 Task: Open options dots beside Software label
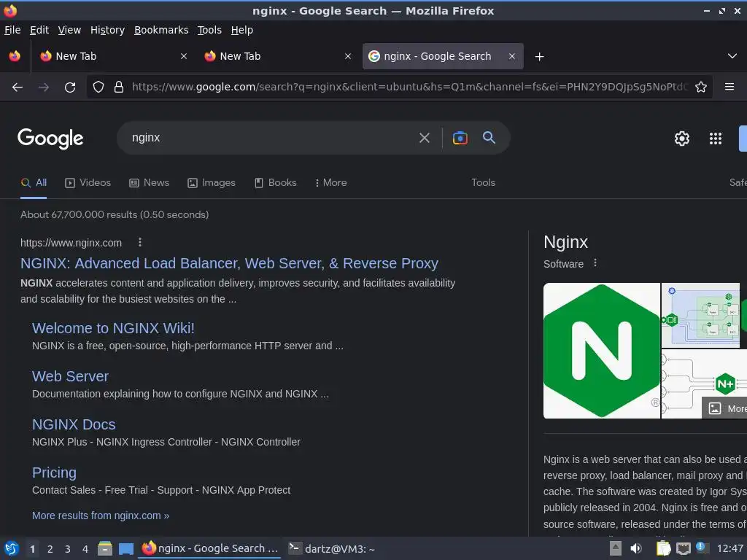[x=595, y=262]
